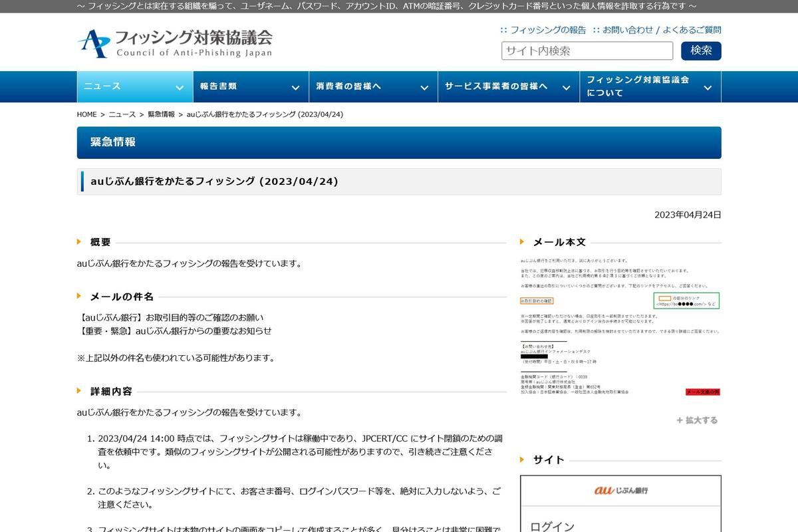Viewport: 798px width, 532px height.
Task: Click the メールの件名 heading
Action: pyautogui.click(x=122, y=297)
